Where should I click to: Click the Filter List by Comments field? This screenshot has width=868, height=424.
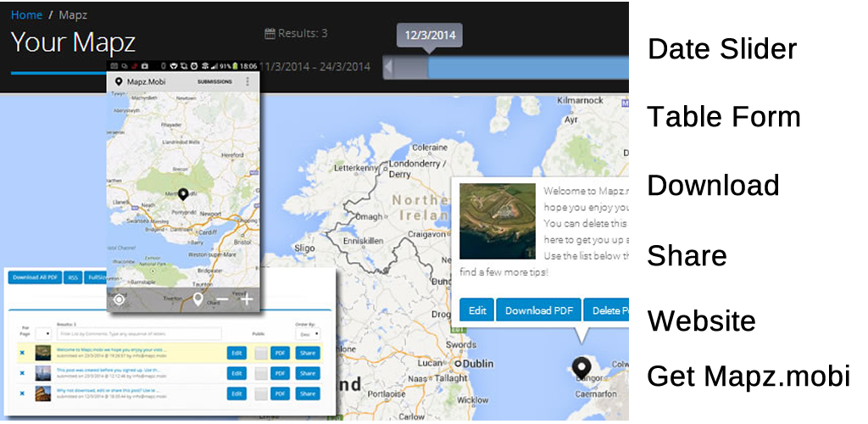click(139, 334)
